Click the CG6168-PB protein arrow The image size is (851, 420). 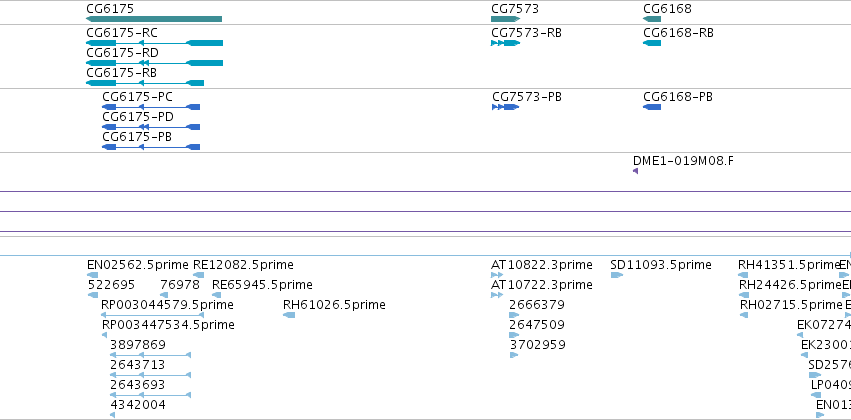click(x=652, y=107)
